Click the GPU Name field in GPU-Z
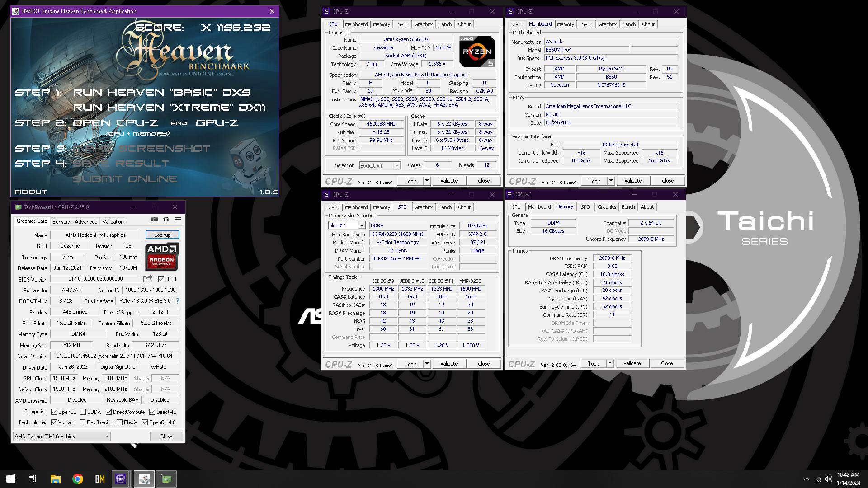Viewport: 868px width, 488px height. (95, 235)
